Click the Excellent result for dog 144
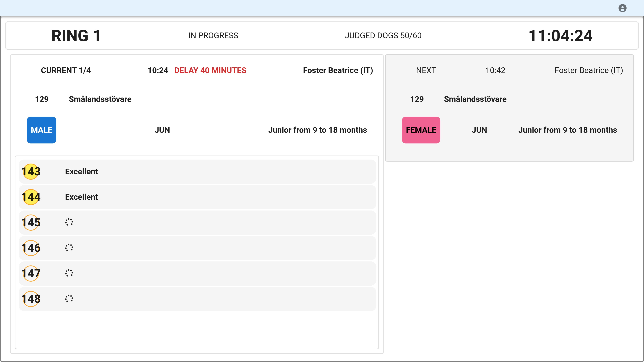644x362 pixels. [82, 197]
